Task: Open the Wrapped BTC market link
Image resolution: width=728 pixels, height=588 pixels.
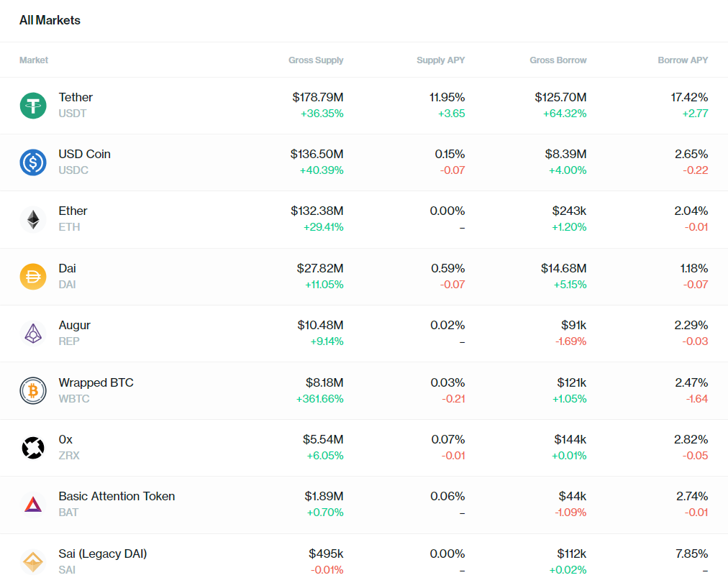Action: coord(96,383)
